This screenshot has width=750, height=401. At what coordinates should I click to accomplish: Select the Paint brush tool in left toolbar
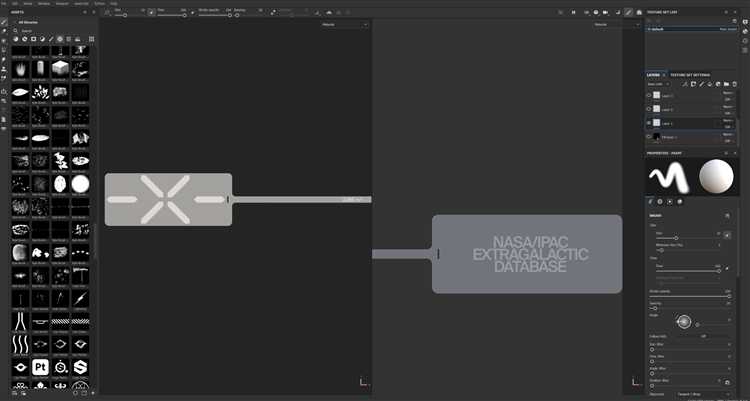coord(4,22)
